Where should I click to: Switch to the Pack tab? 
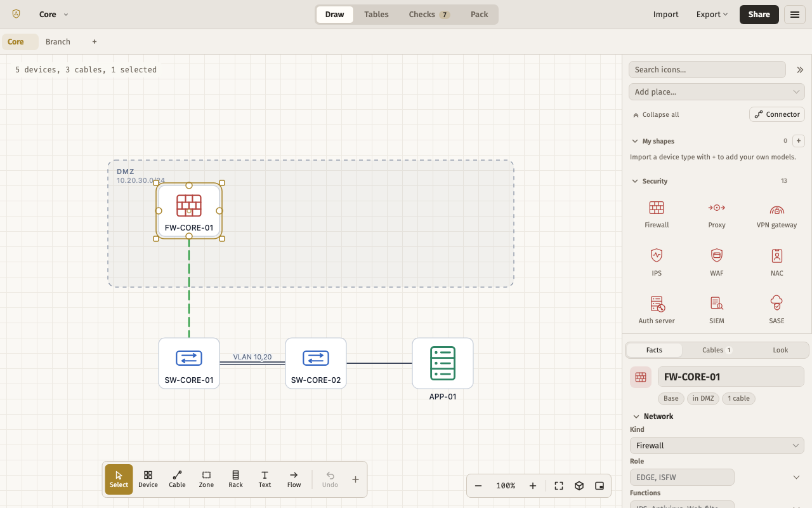[x=479, y=14]
